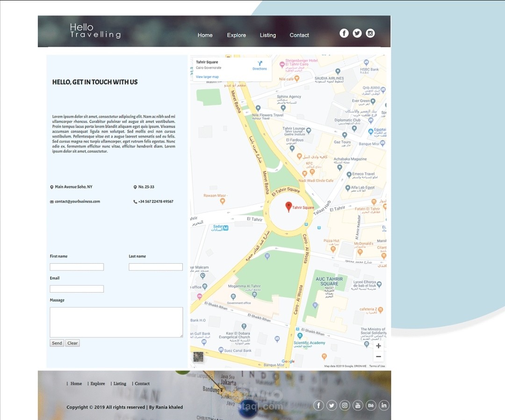505x420 pixels.
Task: Switch to the satellite view thumbnail
Action: [x=198, y=356]
